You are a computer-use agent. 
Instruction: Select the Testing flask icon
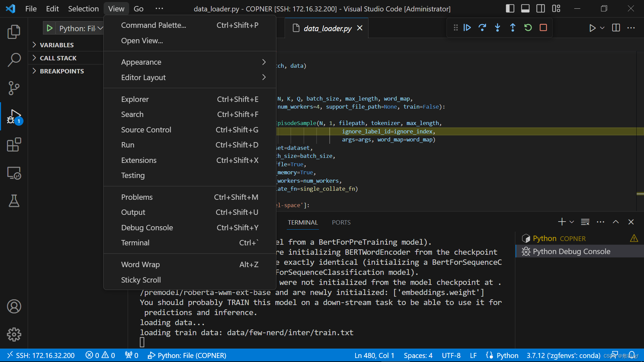(14, 201)
